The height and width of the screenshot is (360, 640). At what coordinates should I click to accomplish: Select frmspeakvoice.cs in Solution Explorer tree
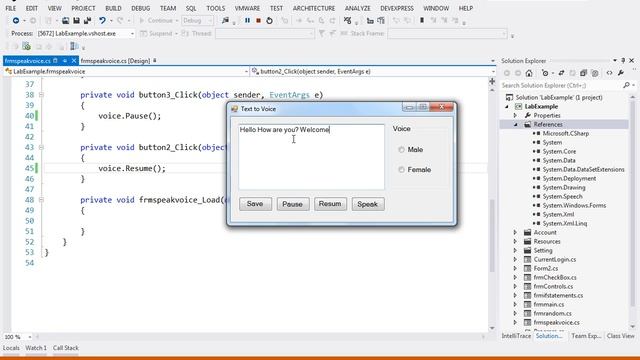[x=556, y=322]
